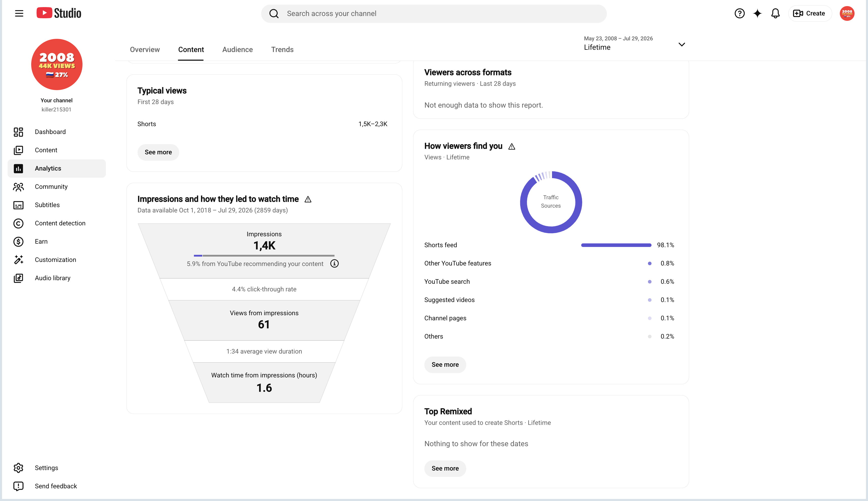Open the hamburger navigation menu
This screenshot has height=501, width=868.
pyautogui.click(x=19, y=13)
